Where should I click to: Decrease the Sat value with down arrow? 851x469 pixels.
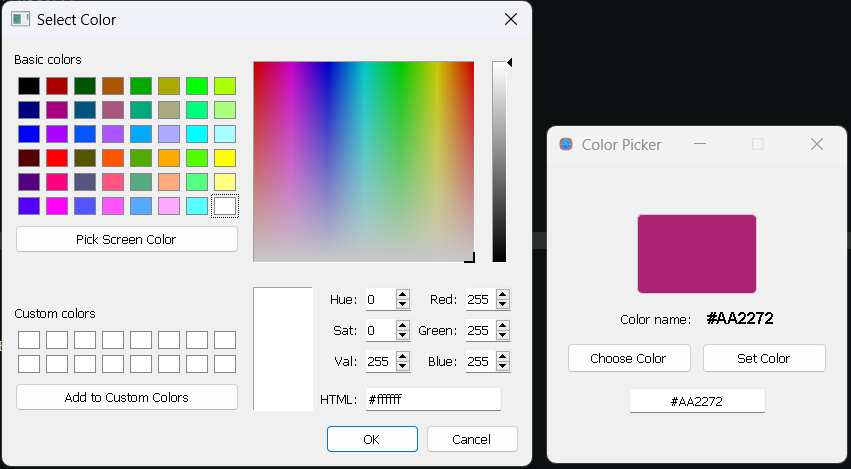point(402,335)
